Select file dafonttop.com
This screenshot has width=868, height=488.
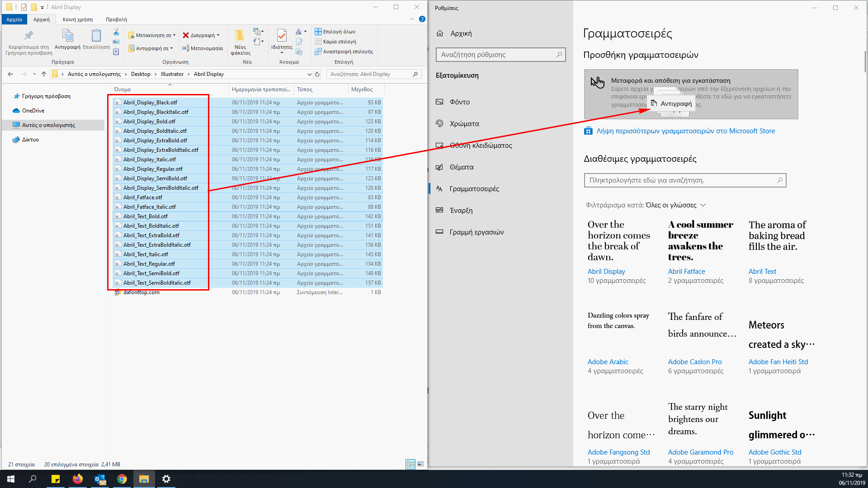tap(141, 292)
